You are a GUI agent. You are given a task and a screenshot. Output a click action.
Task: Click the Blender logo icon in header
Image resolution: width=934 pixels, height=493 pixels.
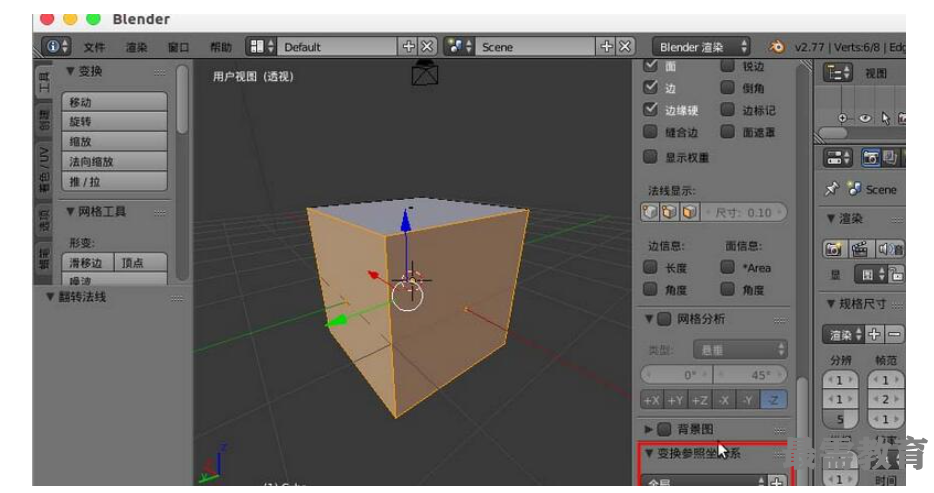(777, 46)
